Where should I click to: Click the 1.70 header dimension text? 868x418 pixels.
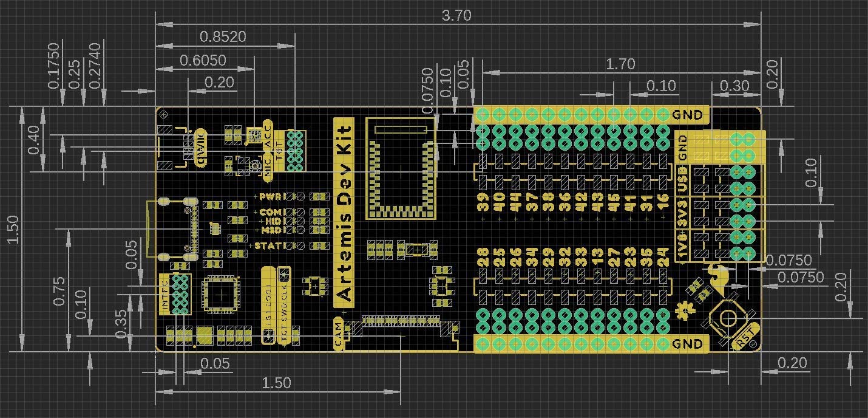click(x=620, y=64)
